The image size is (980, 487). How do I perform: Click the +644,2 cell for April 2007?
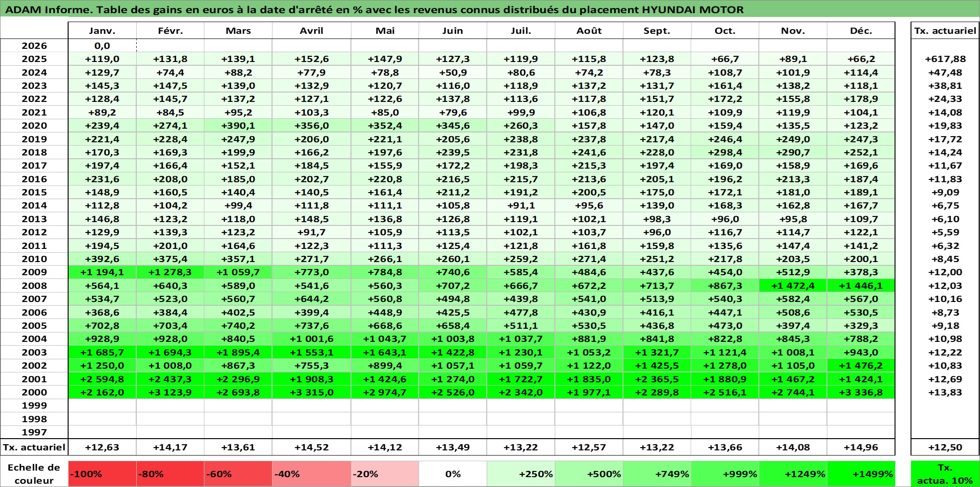tap(311, 299)
